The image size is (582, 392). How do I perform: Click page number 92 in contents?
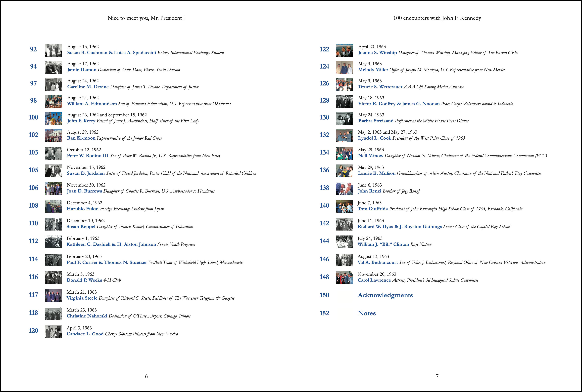[x=33, y=49]
